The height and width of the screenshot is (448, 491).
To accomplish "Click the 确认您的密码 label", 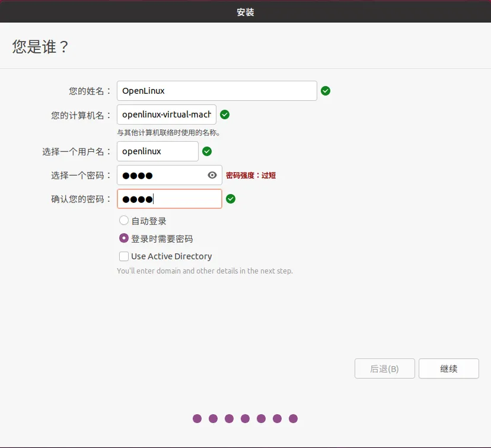I will pyautogui.click(x=81, y=199).
